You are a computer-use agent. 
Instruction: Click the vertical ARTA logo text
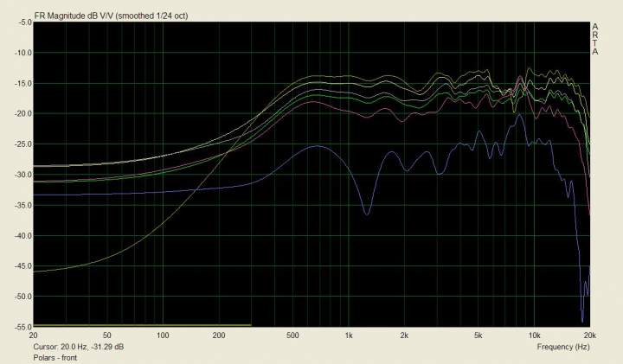[x=594, y=39]
